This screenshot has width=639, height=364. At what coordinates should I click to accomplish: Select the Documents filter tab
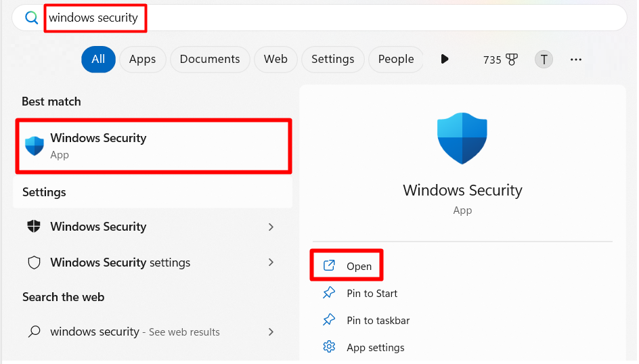[x=210, y=60]
